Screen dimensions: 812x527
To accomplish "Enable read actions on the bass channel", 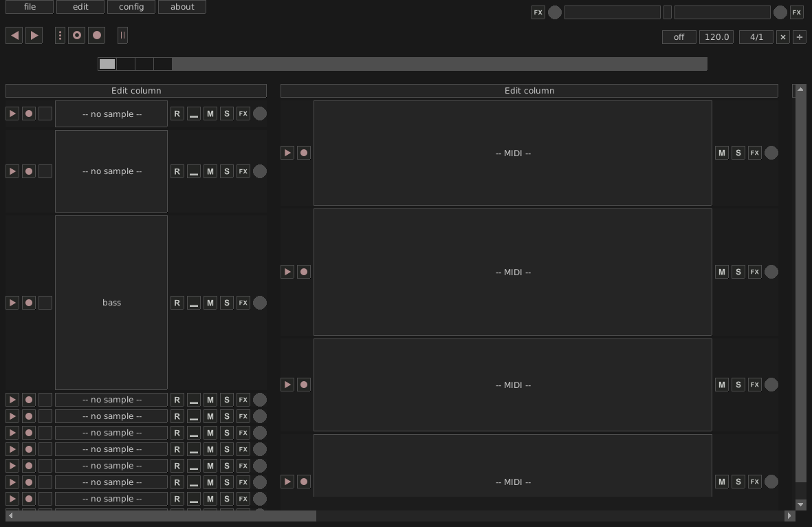I will 177,303.
